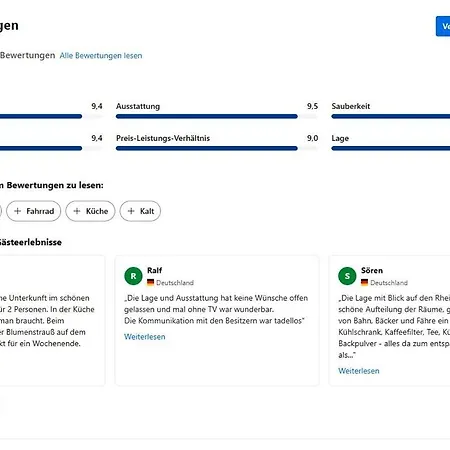450x450 pixels.
Task: Click the plus icon on Küche chip
Action: (x=77, y=211)
